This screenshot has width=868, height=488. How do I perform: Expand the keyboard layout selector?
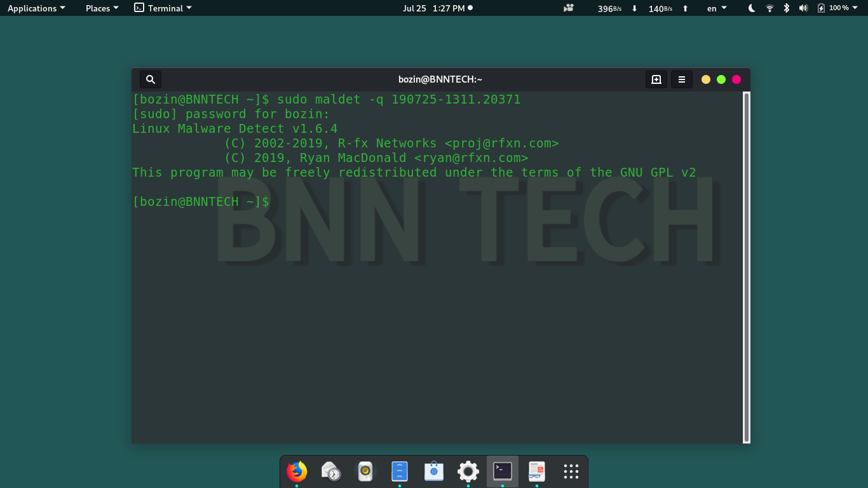pyautogui.click(x=715, y=8)
